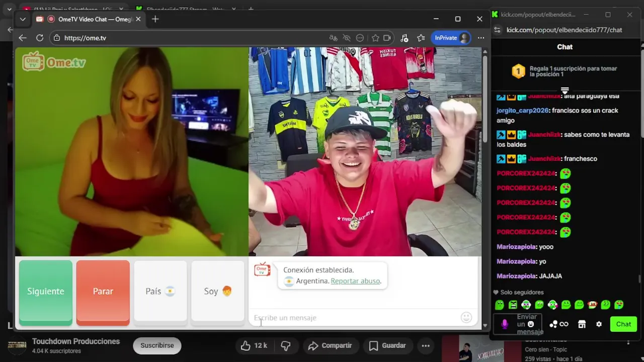Click the gift subscription rank 1 badge

[518, 71]
